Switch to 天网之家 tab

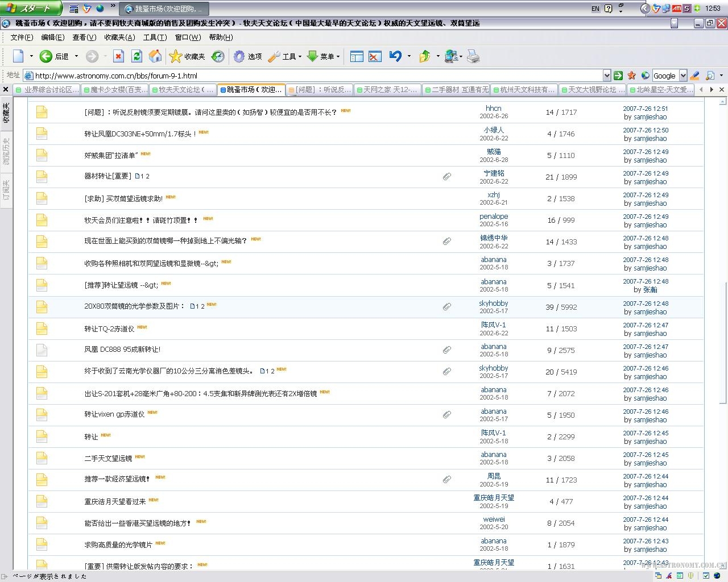387,90
